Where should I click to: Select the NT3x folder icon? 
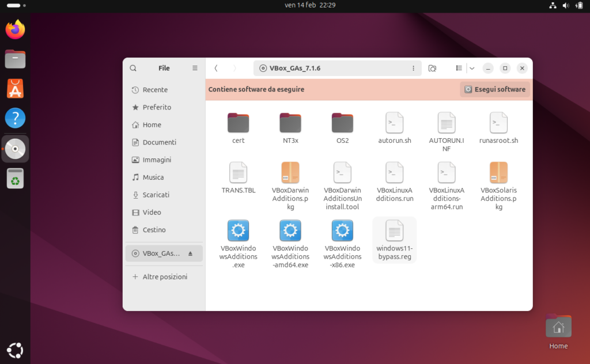tap(290, 123)
